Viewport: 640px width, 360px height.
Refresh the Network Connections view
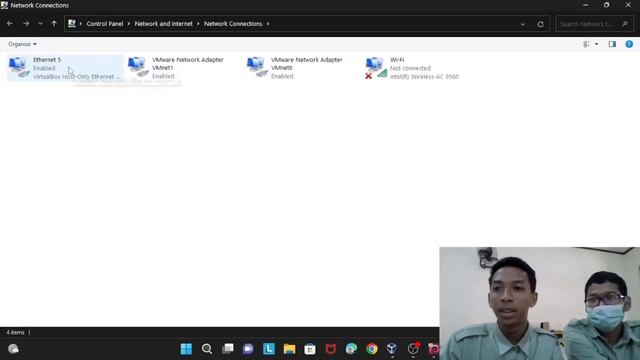coord(540,24)
